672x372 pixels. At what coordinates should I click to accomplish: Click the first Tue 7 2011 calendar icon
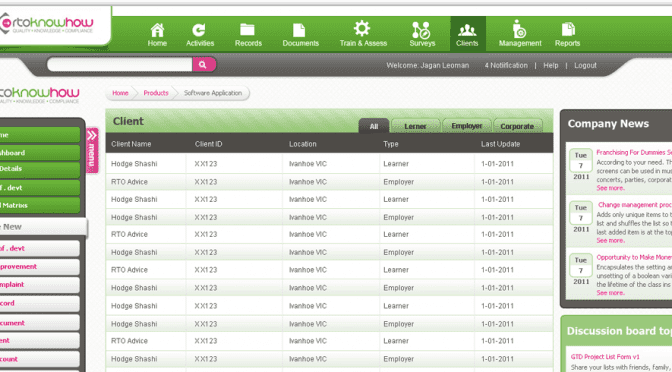pyautogui.click(x=581, y=165)
